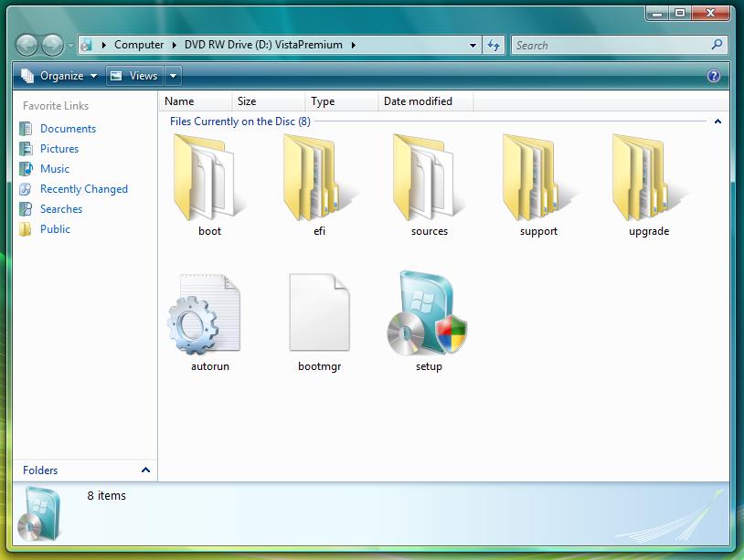Click the bootmgr file name label
The image size is (744, 560).
(319, 366)
